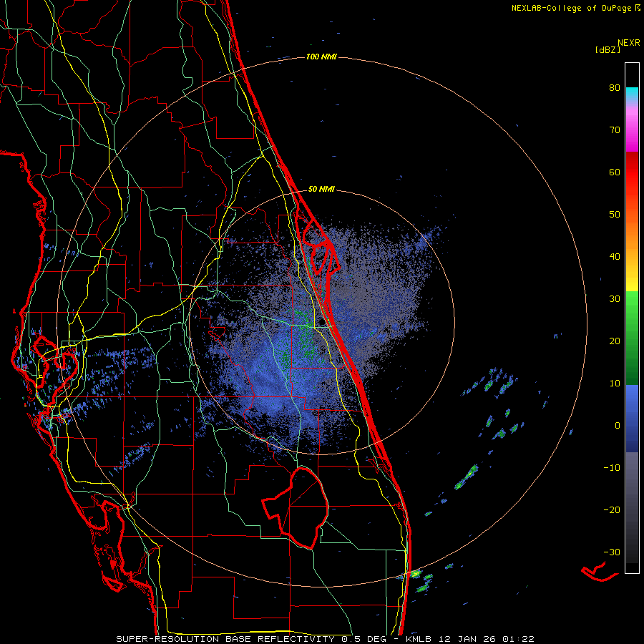Click the 50 dBZ scale value
The height and width of the screenshot is (644, 644).
pyautogui.click(x=615, y=215)
